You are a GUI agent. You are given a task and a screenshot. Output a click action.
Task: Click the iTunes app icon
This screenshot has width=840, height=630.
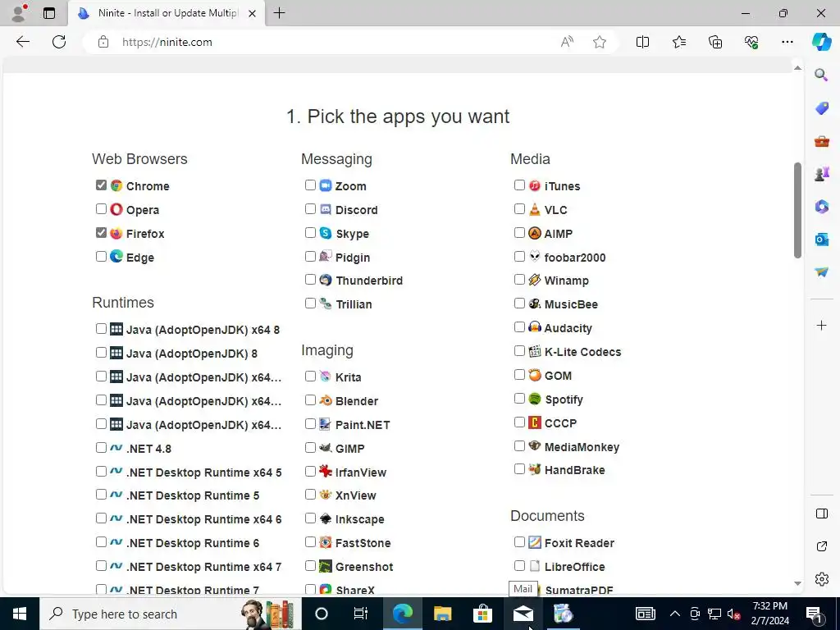click(535, 185)
